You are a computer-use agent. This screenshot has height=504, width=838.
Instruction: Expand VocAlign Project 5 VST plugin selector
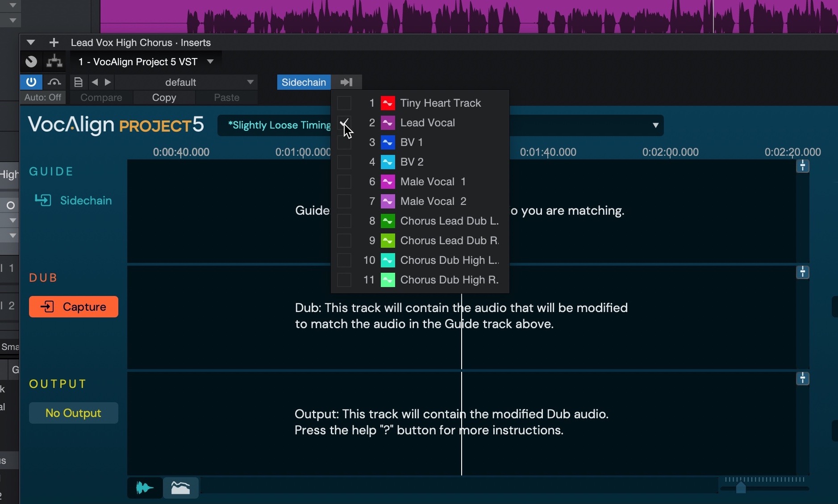pyautogui.click(x=210, y=62)
